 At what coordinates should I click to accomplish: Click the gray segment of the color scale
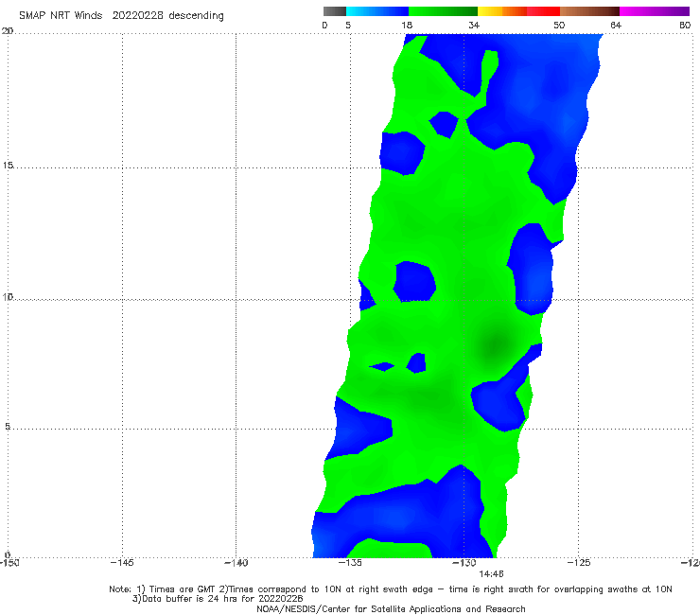coord(335,11)
